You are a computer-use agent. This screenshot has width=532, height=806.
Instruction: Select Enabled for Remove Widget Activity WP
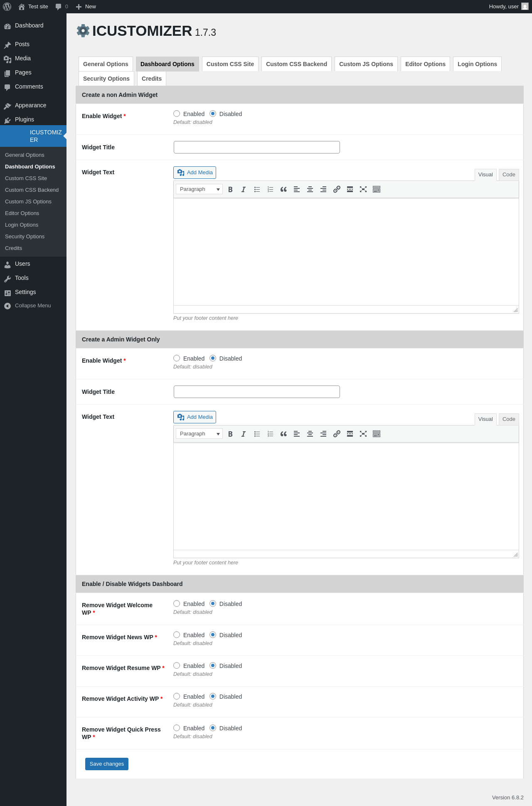(177, 696)
